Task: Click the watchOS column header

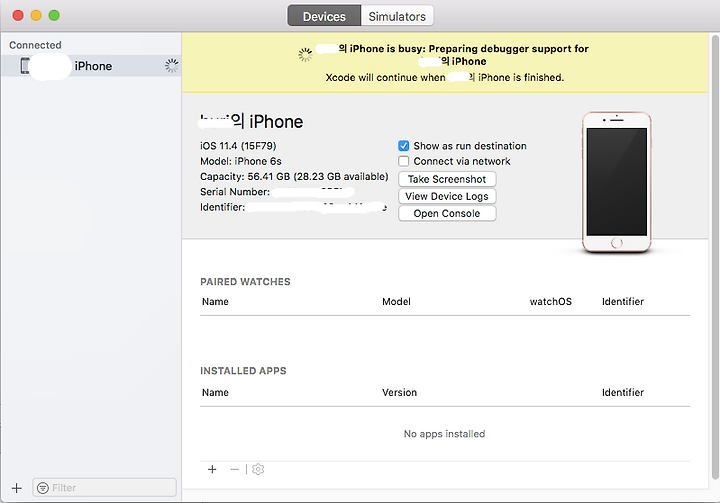Action: pos(551,301)
